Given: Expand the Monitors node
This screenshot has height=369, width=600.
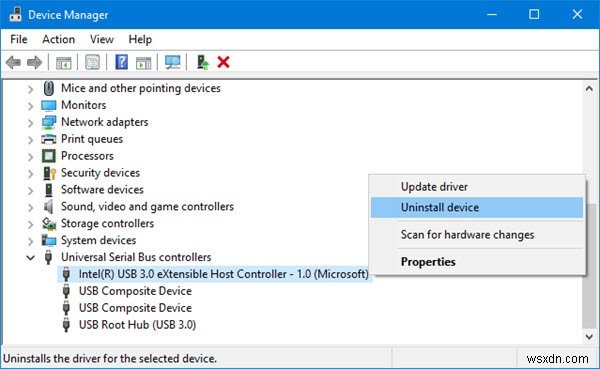Looking at the screenshot, I should [30, 106].
